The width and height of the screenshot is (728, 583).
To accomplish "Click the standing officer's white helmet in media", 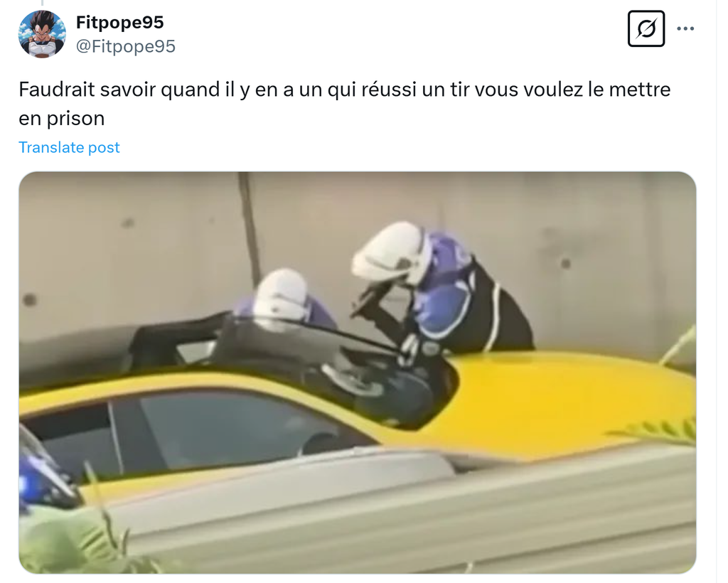I will (390, 253).
